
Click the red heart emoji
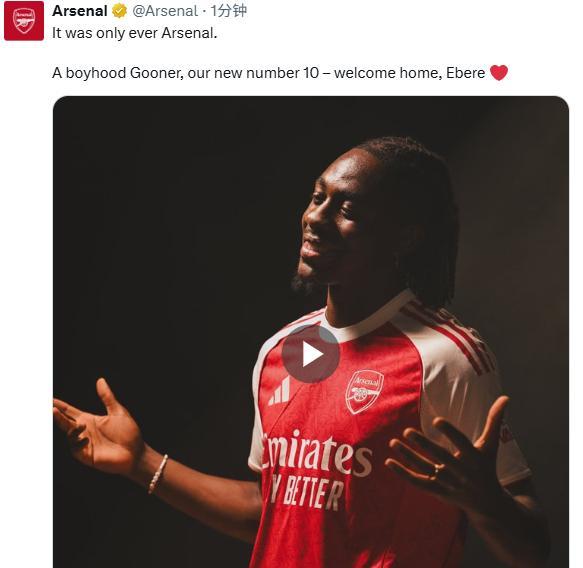pos(499,72)
